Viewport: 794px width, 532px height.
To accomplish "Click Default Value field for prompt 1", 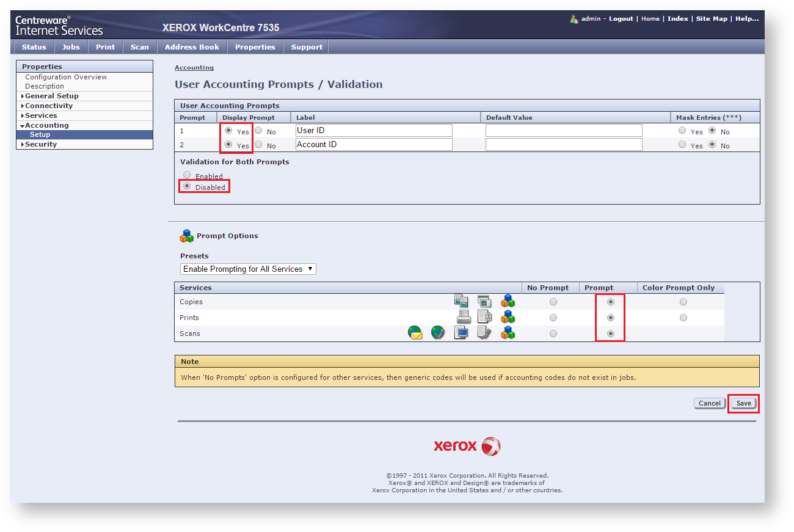I will click(564, 130).
